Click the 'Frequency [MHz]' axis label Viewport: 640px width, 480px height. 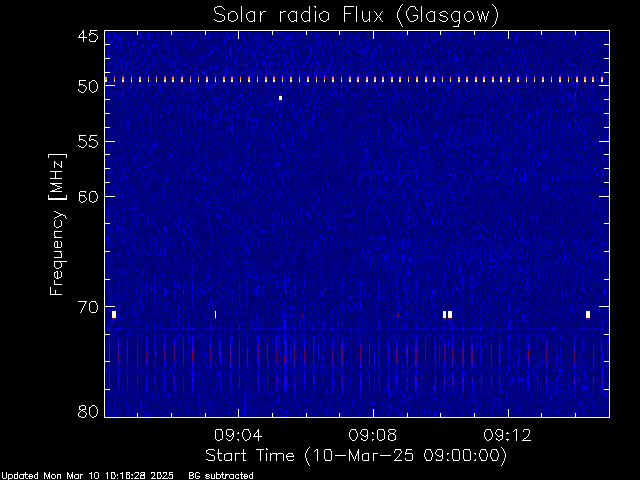tap(57, 224)
